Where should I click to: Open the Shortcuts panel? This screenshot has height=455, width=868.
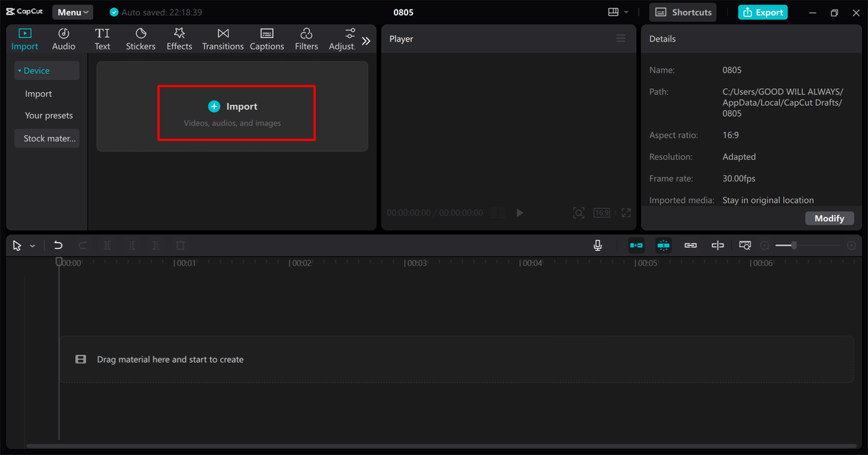(683, 12)
